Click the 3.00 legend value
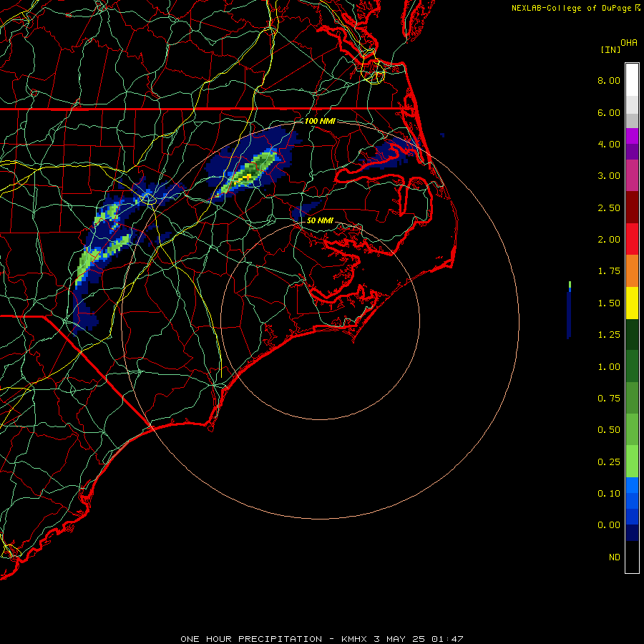Image resolution: width=644 pixels, height=644 pixels. point(609,176)
